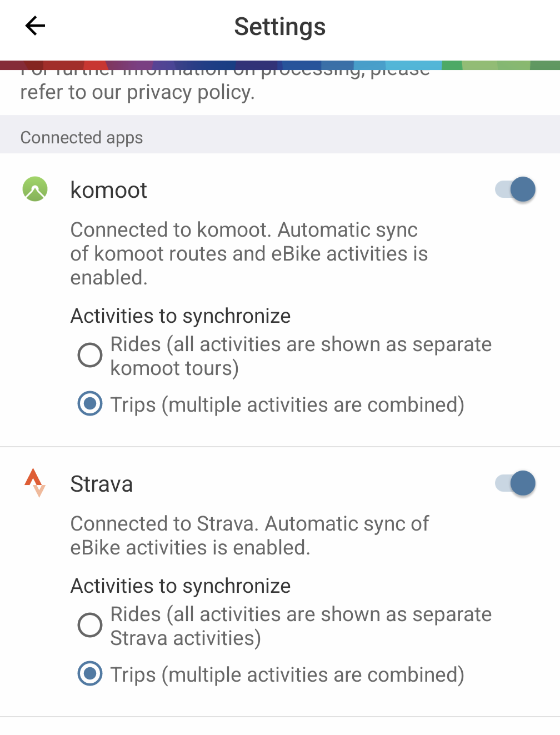Tap the back arrow to leave Settings
The image size is (560, 735).
coord(35,26)
